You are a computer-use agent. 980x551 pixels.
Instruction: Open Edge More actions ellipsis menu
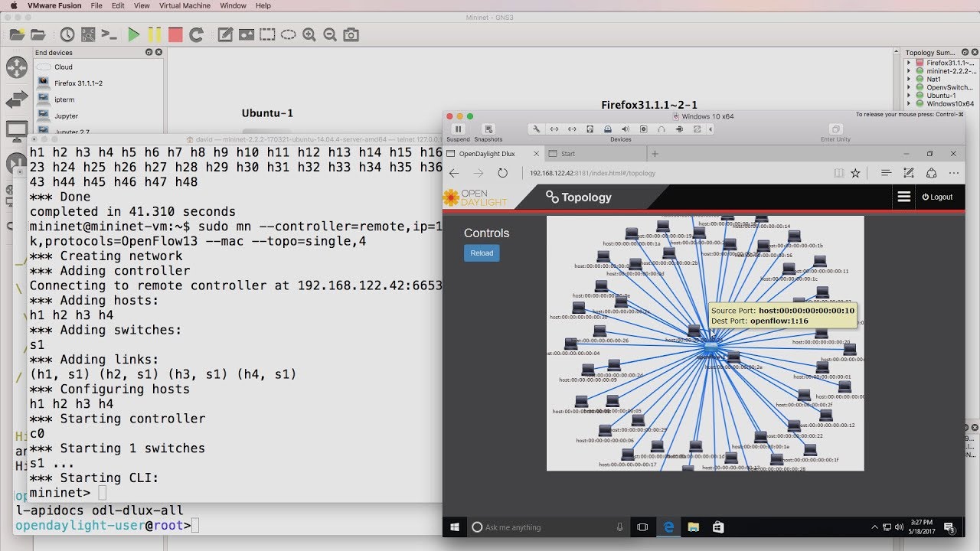tap(954, 174)
